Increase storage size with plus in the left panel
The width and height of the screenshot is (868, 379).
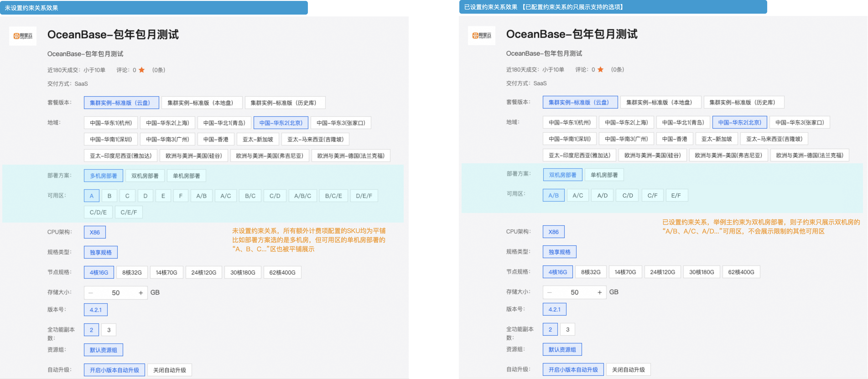click(x=141, y=293)
